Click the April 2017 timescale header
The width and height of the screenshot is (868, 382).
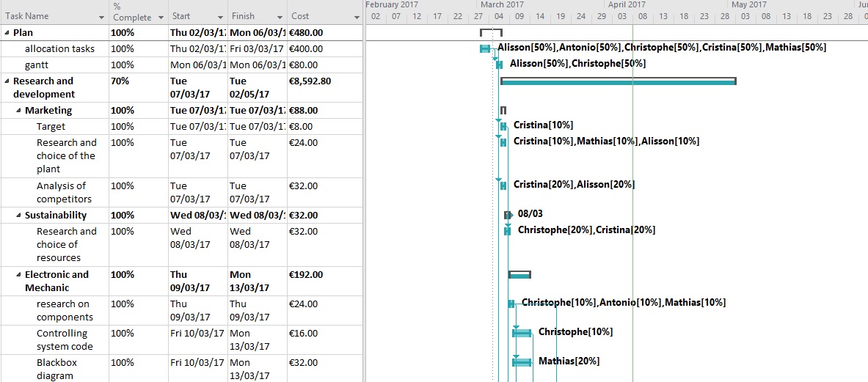[x=627, y=4]
